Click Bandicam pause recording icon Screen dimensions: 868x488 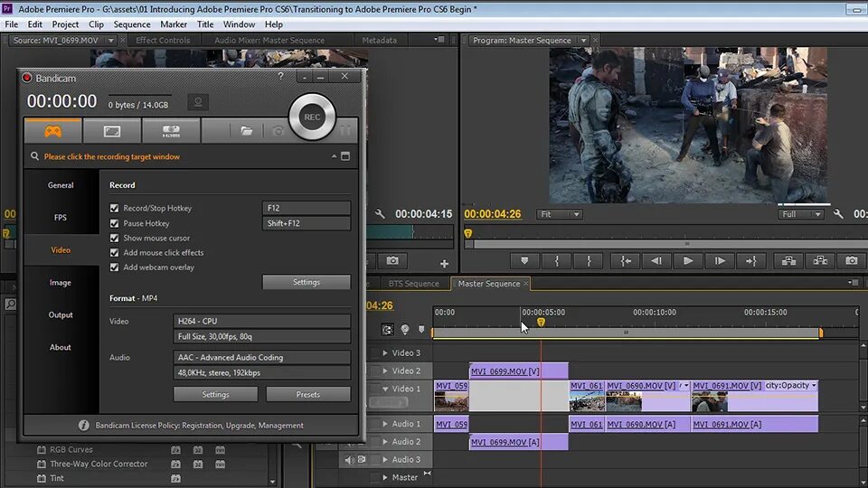(x=345, y=131)
